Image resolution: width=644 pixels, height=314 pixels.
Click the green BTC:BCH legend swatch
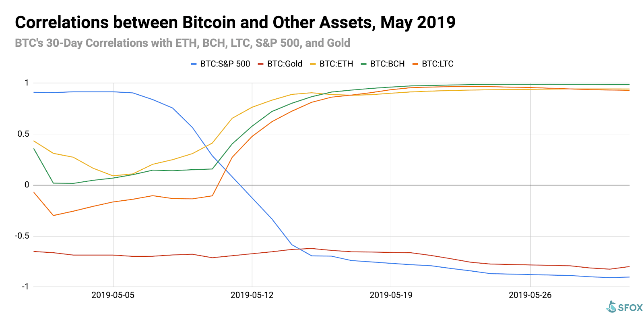coord(363,64)
